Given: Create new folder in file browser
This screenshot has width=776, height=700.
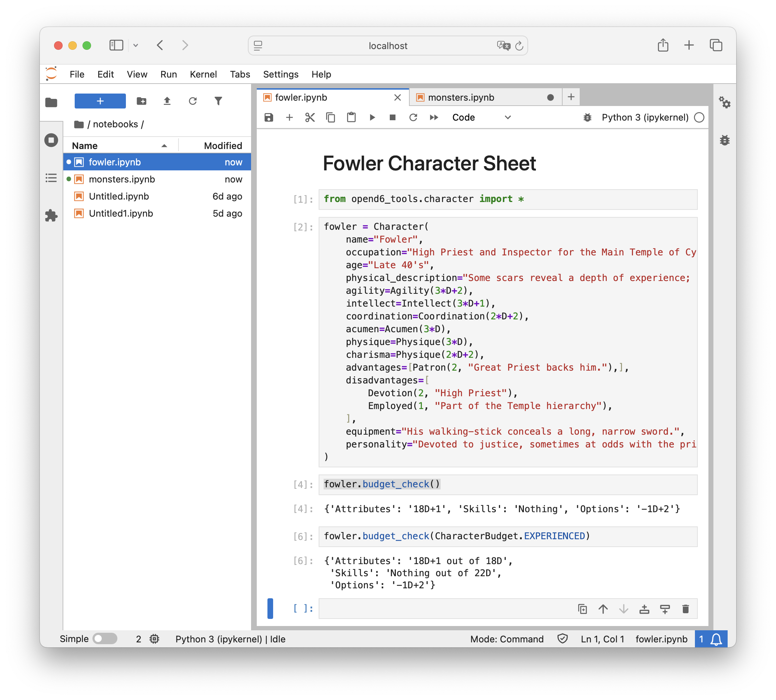Looking at the screenshot, I should tap(142, 101).
